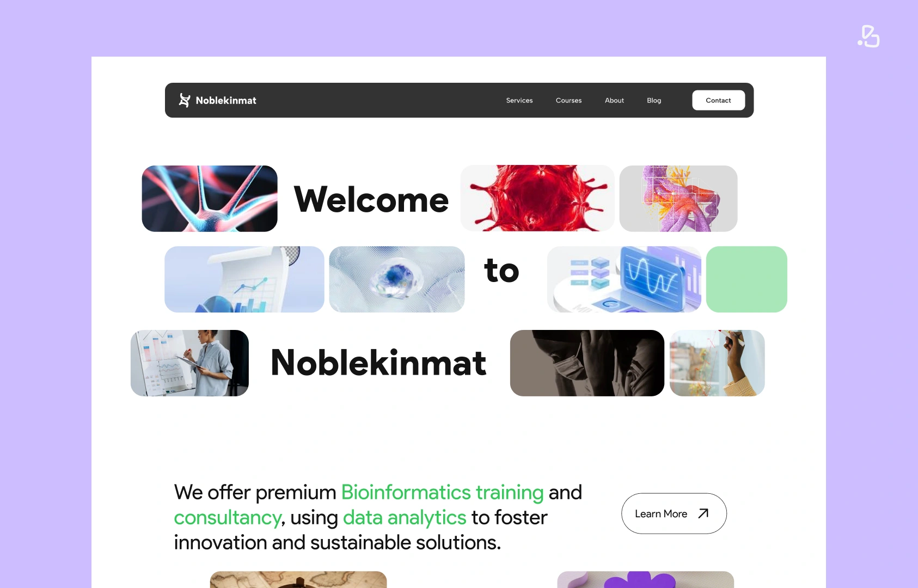Select the red virus cell image

(537, 199)
